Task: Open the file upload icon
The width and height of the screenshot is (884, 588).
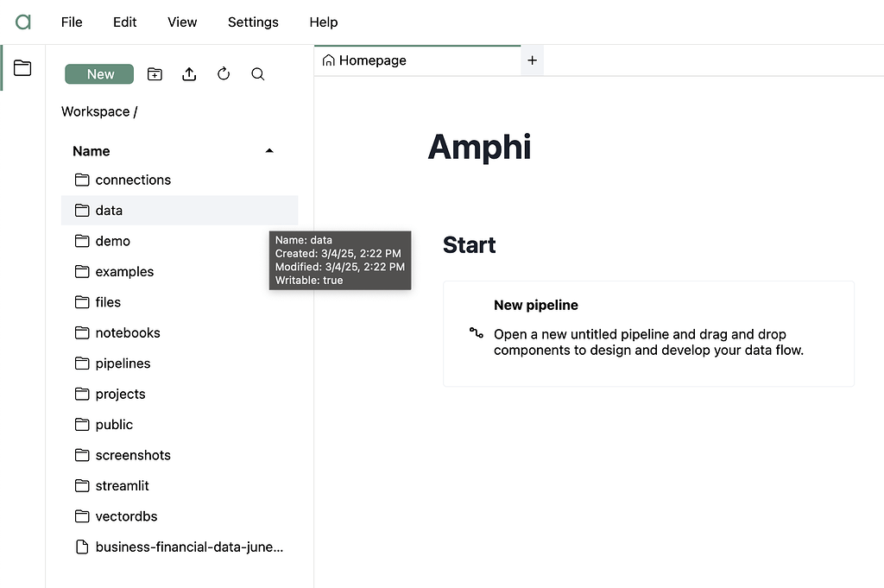Action: click(x=189, y=74)
